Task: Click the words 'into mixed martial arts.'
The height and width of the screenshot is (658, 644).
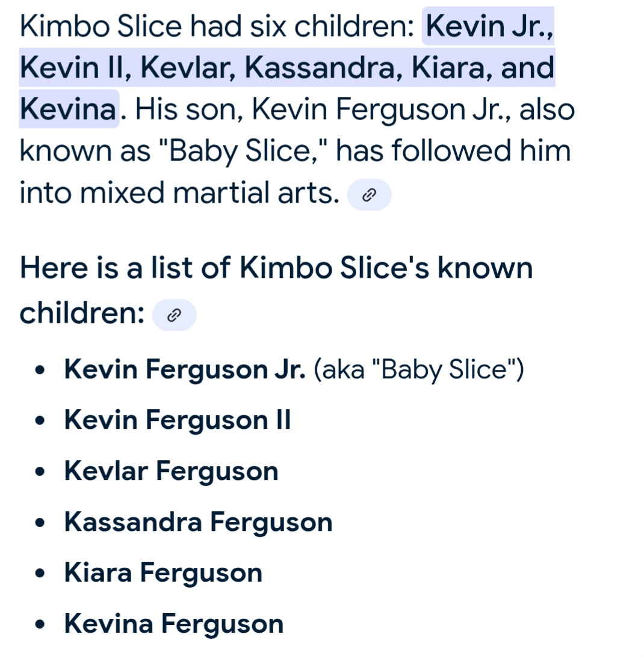Action: click(x=180, y=193)
